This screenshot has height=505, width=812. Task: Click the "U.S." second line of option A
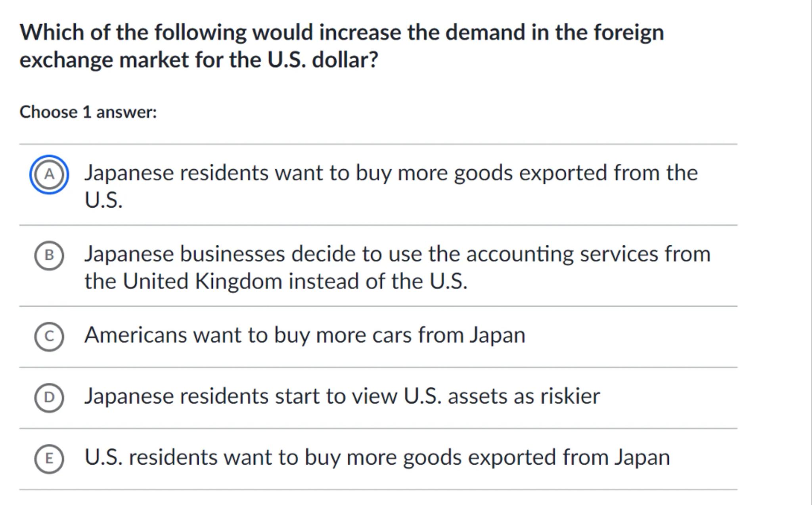(x=103, y=200)
